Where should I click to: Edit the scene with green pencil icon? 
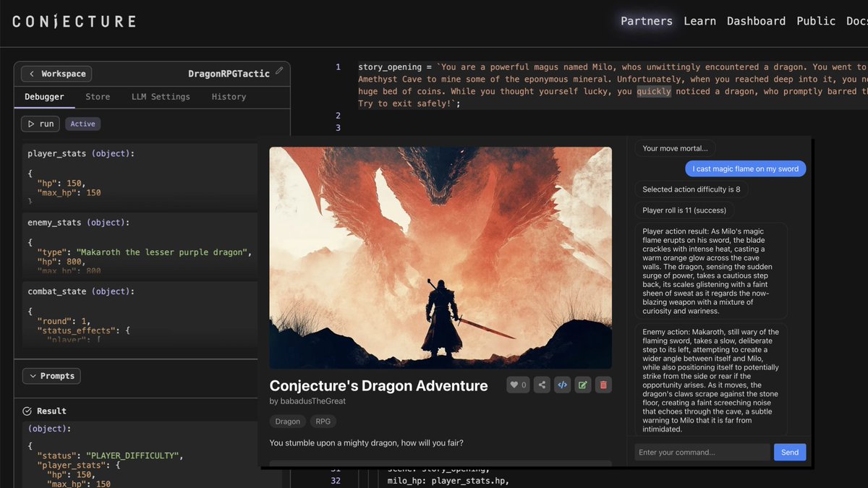pyautogui.click(x=582, y=385)
